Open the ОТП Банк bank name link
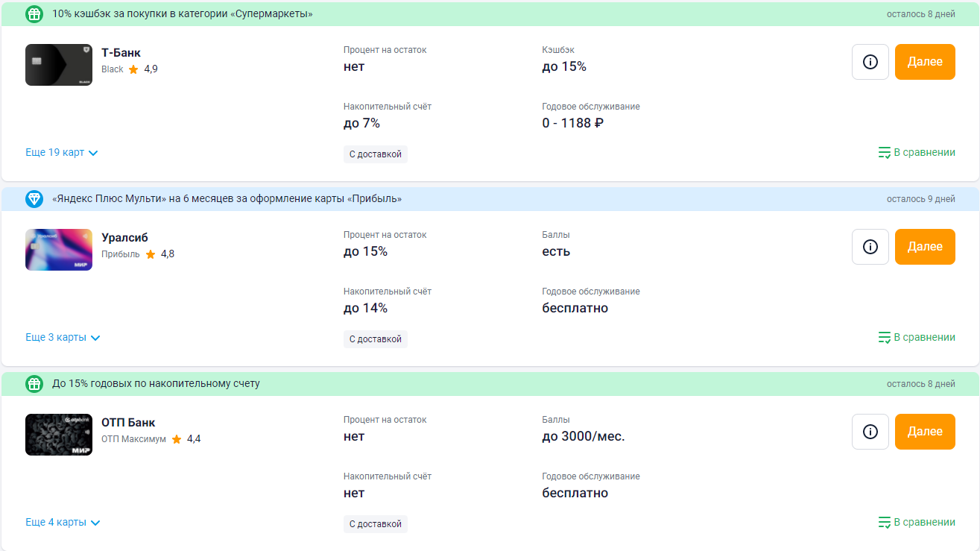980x551 pixels. coord(128,423)
